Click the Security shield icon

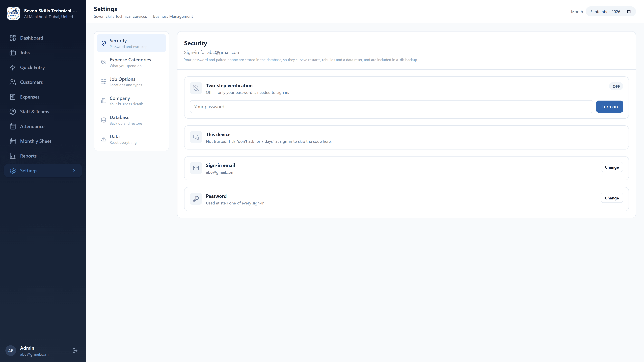click(103, 43)
